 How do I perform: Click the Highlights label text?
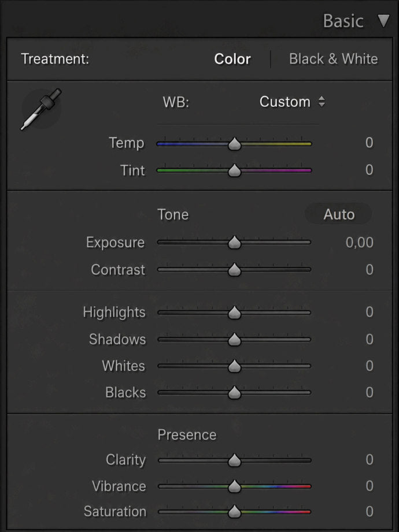click(114, 312)
